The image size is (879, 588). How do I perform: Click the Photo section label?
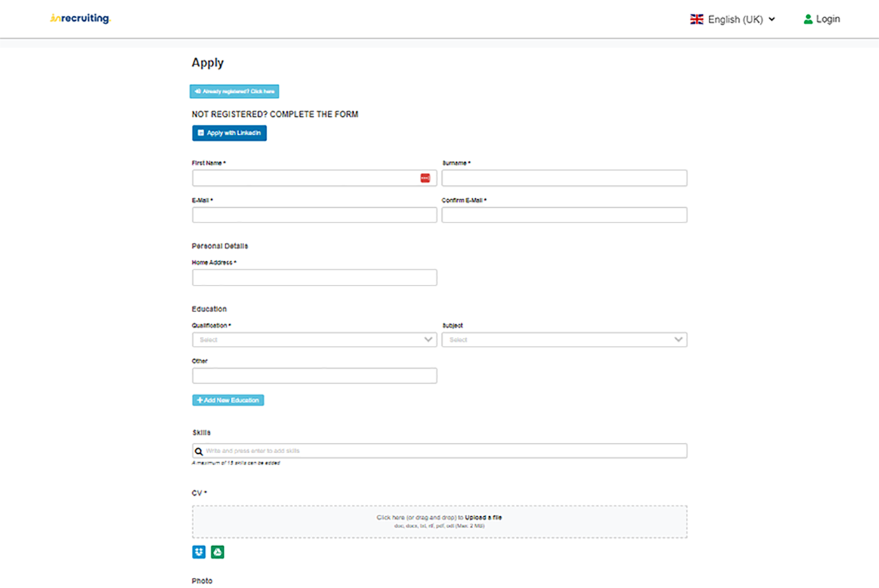pyautogui.click(x=202, y=581)
